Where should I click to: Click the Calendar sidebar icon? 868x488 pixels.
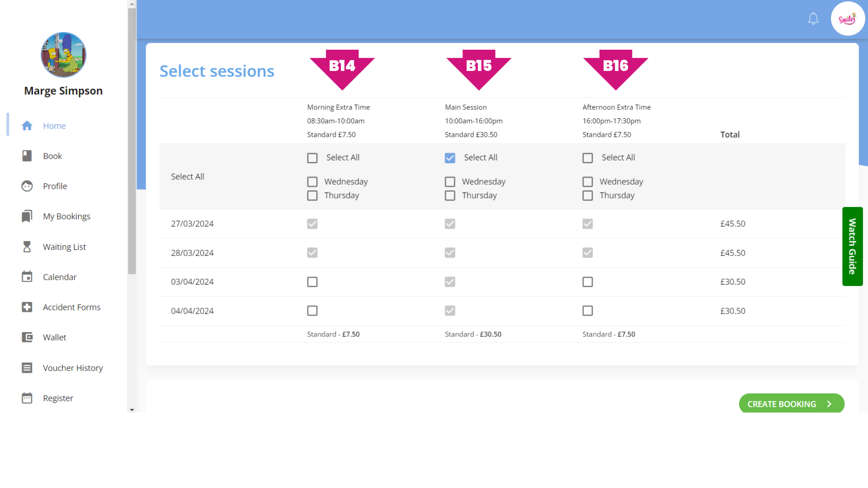27,277
